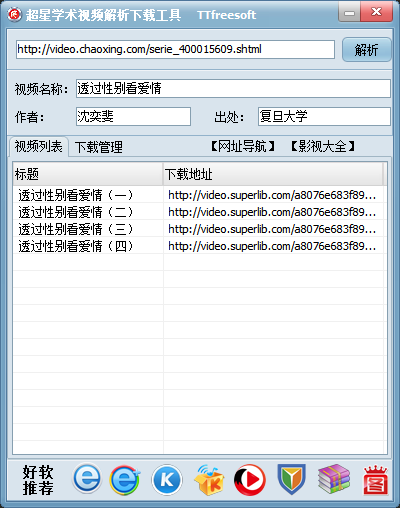This screenshot has height=508, width=400.
Task: Focus the video URL input field
Action: 175,50
